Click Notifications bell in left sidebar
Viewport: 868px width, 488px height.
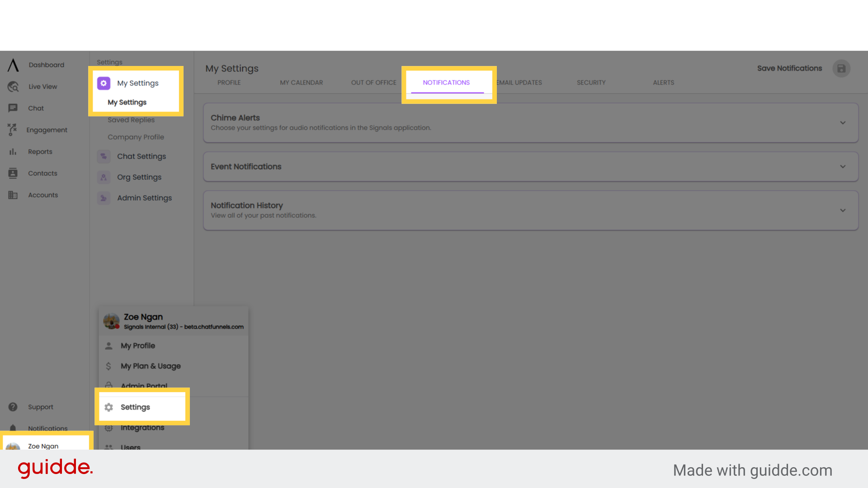[13, 428]
